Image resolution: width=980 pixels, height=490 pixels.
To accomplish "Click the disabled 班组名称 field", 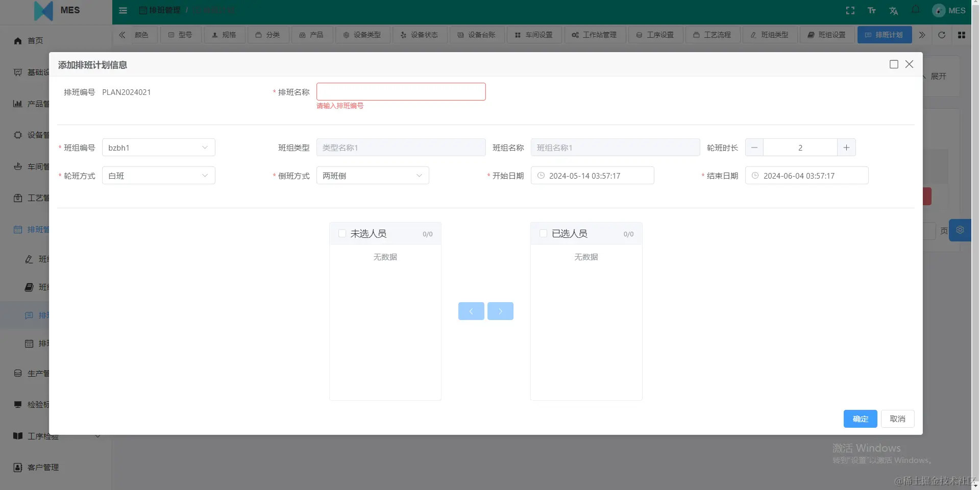I will pyautogui.click(x=616, y=148).
